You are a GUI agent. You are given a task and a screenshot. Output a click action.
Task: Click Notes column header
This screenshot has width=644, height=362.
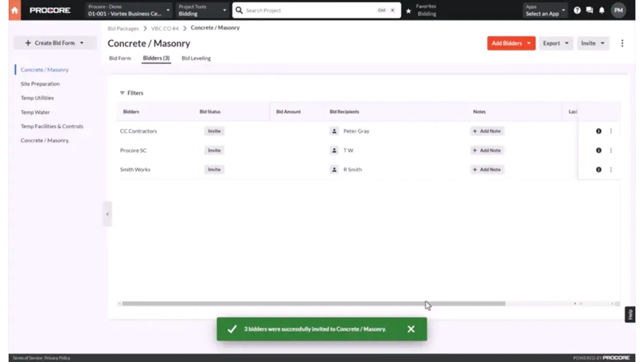click(479, 112)
